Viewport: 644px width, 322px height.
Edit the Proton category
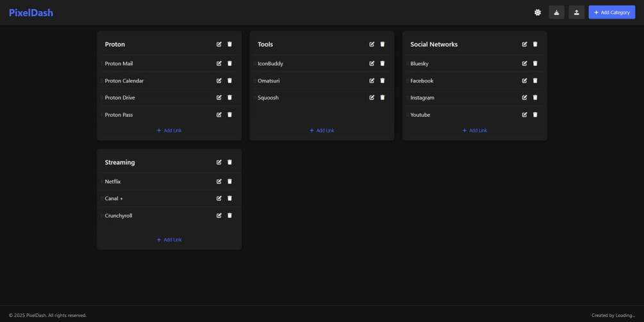[x=219, y=44]
